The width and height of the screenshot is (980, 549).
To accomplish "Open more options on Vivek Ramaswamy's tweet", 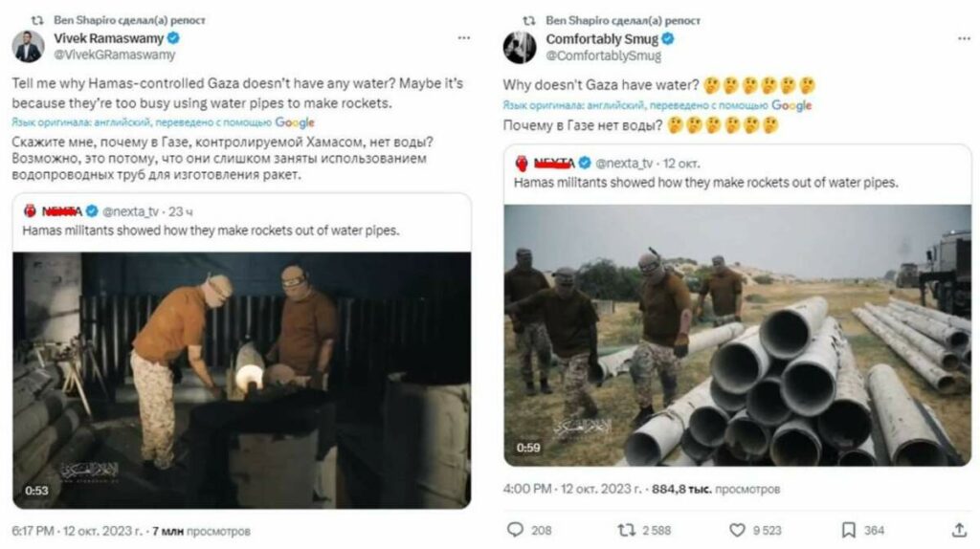I will click(x=464, y=38).
